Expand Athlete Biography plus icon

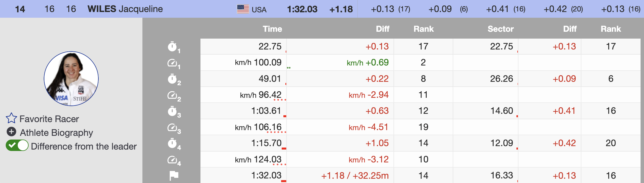pyautogui.click(x=11, y=132)
